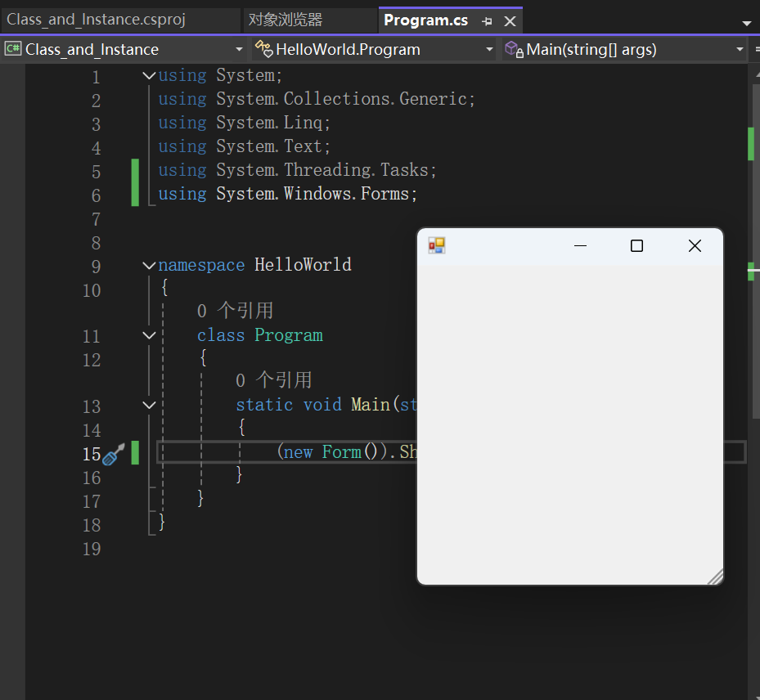760x700 pixels.
Task: Collapse the Main method block
Action: pos(149,405)
